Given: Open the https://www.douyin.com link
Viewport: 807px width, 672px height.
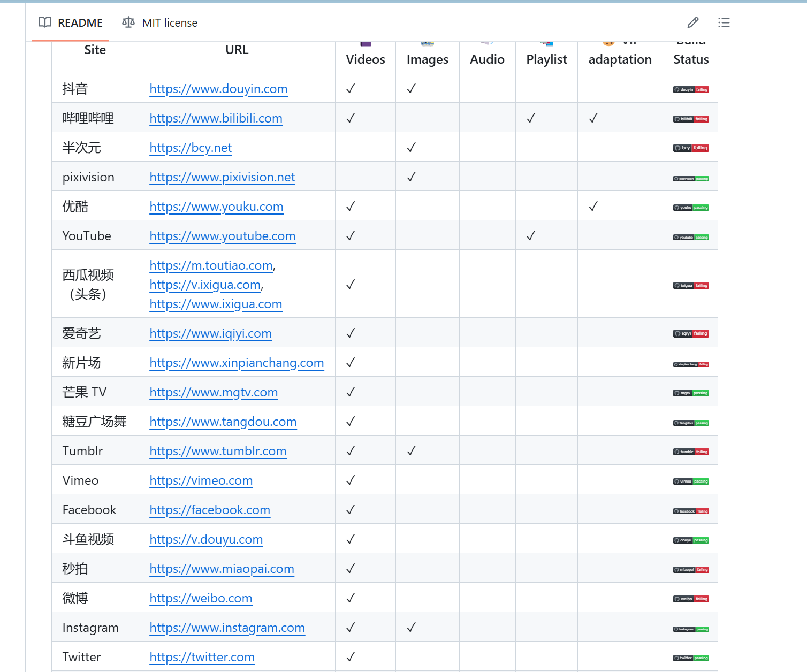Looking at the screenshot, I should [x=218, y=89].
